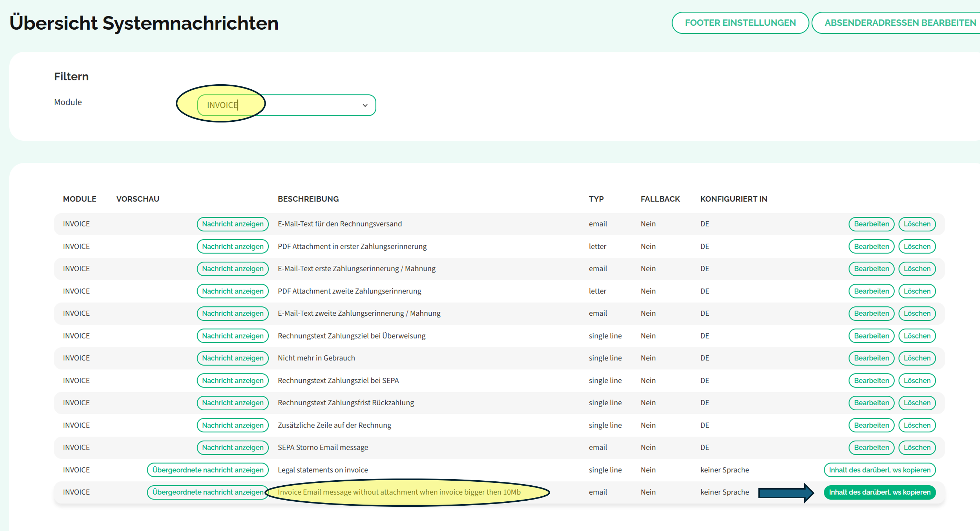Delete the E-Mail-Text zweite Zahlungserinnerung message
The width and height of the screenshot is (980, 531).
917,313
